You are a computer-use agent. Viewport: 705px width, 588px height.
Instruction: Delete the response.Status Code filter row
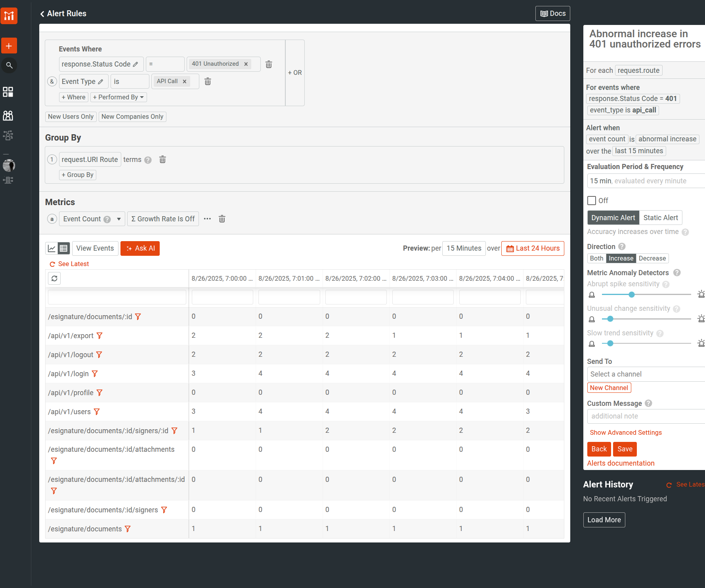click(269, 64)
